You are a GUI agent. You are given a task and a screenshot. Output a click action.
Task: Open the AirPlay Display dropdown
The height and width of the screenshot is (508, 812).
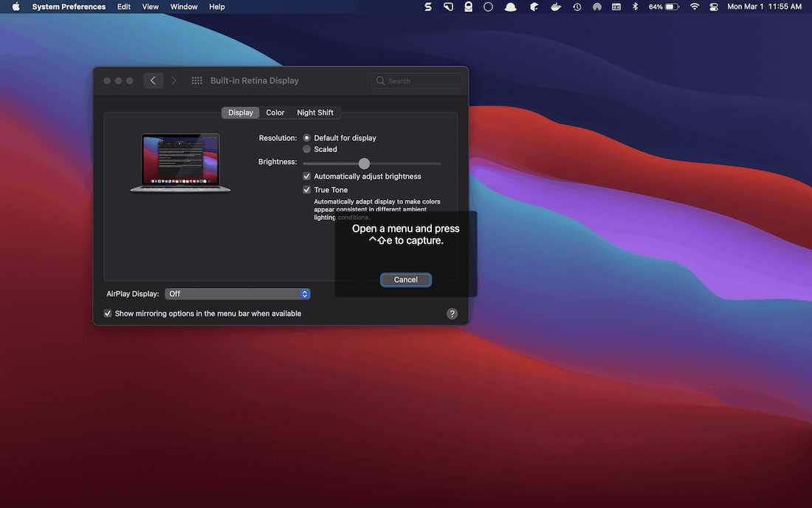tap(237, 293)
